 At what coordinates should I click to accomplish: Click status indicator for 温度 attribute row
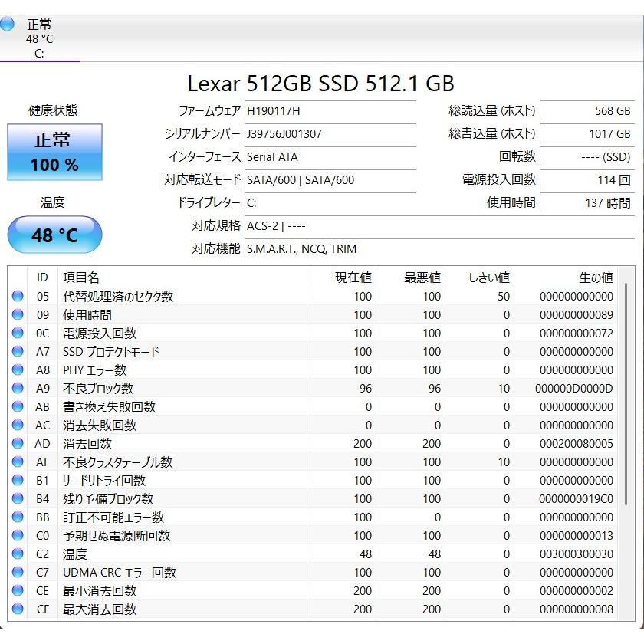(x=17, y=554)
